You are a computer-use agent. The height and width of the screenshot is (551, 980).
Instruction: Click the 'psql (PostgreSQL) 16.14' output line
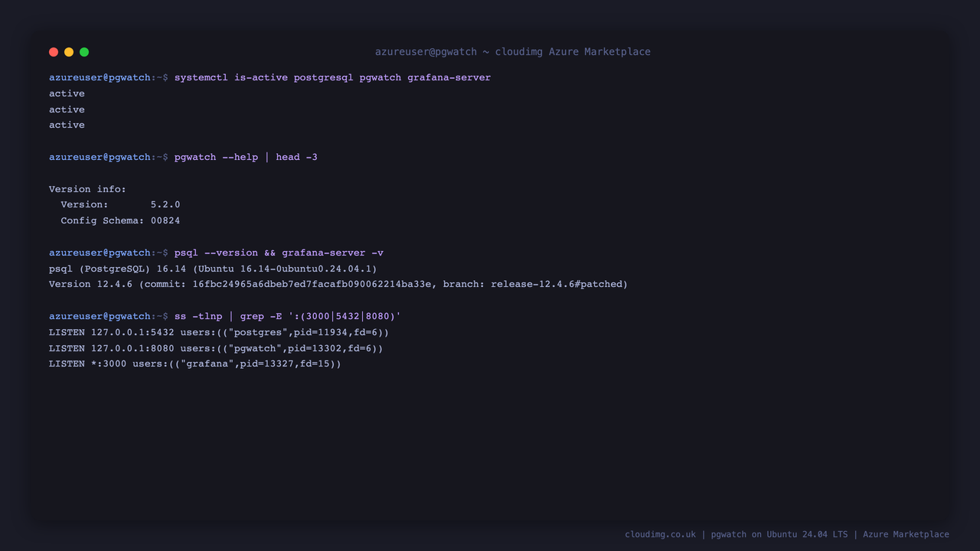pos(213,269)
